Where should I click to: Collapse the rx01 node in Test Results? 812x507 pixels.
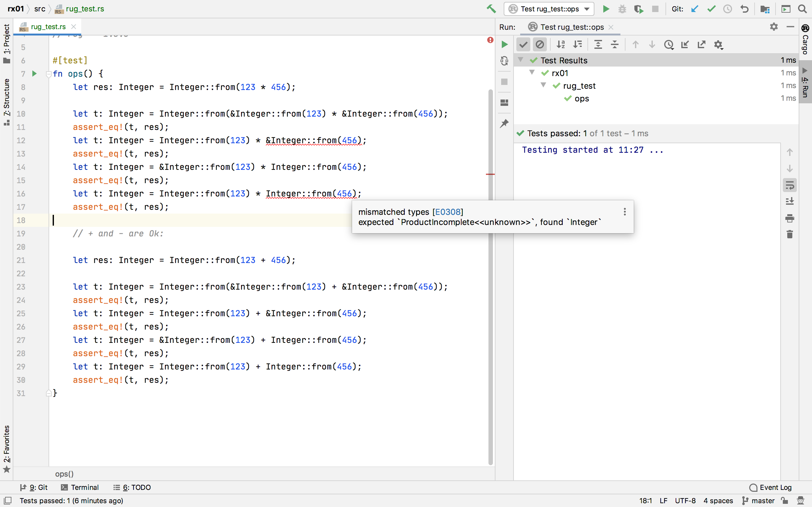pyautogui.click(x=532, y=73)
